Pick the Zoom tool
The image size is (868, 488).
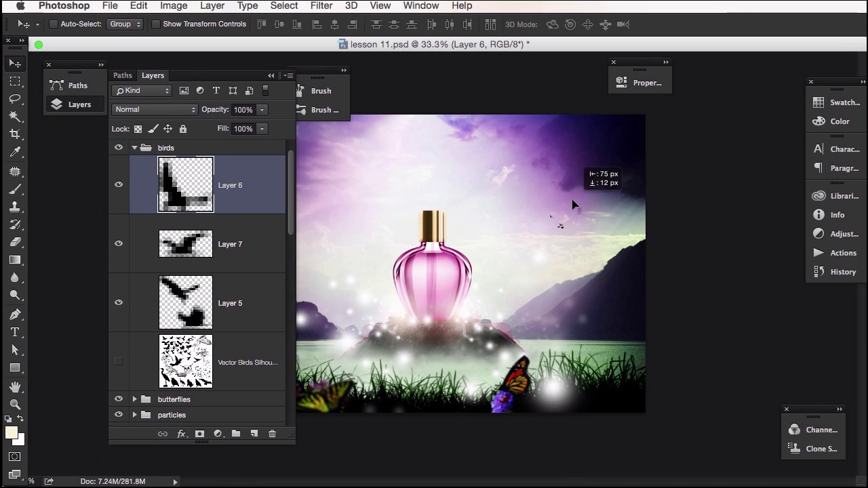pyautogui.click(x=15, y=404)
